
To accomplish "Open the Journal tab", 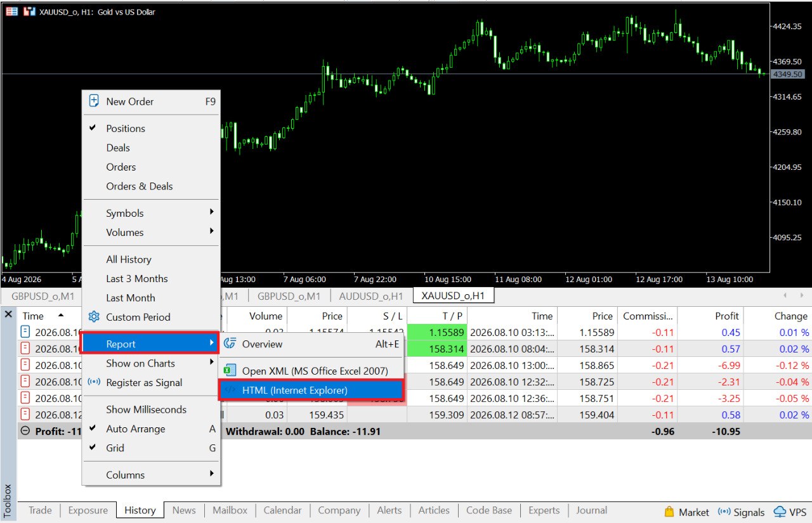I will (591, 510).
